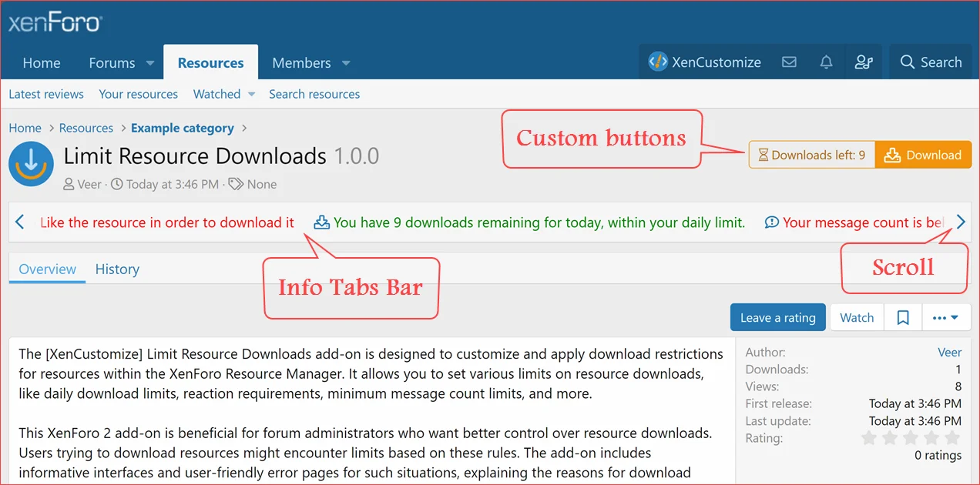This screenshot has width=980, height=485.
Task: Click the orange Download button
Action: coord(923,155)
